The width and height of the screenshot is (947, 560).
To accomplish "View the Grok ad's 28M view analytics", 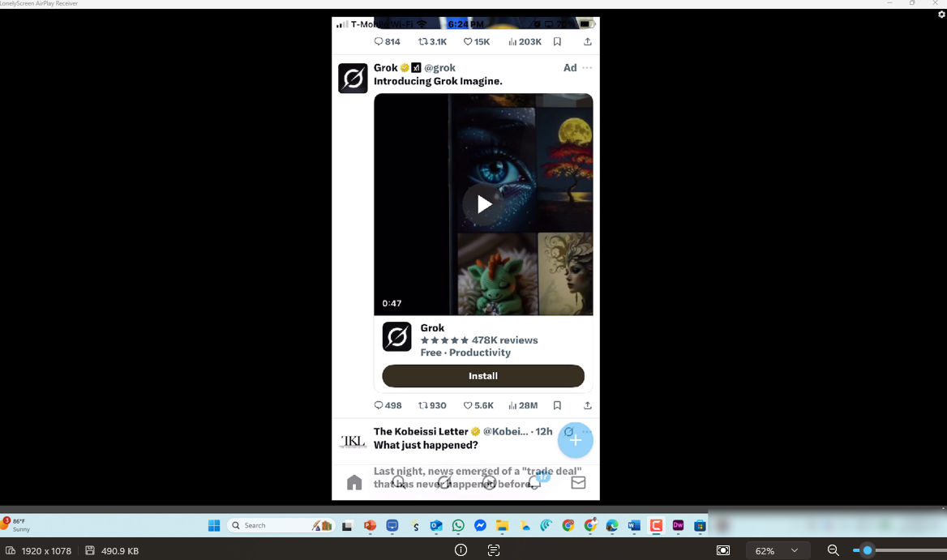I will [523, 405].
